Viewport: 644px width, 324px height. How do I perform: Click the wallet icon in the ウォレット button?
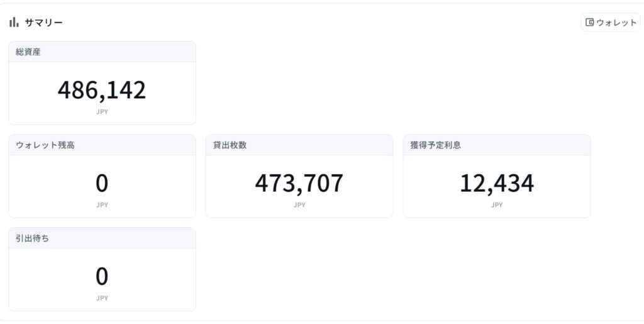(589, 22)
